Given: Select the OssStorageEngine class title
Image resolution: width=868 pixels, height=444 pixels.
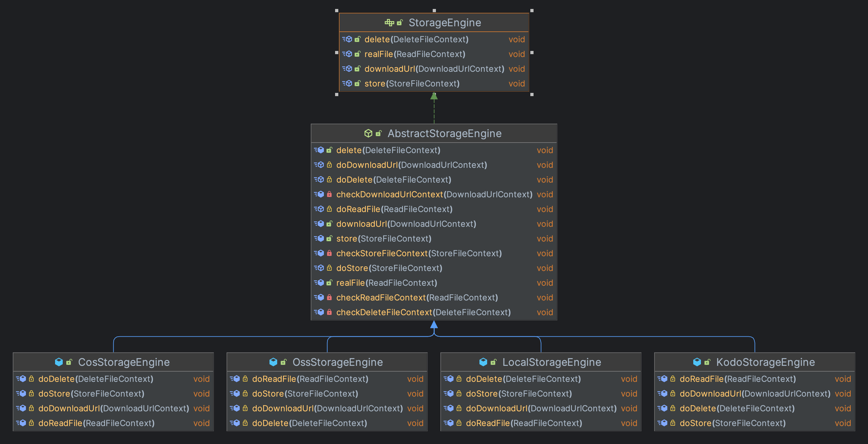Looking at the screenshot, I should click(338, 362).
